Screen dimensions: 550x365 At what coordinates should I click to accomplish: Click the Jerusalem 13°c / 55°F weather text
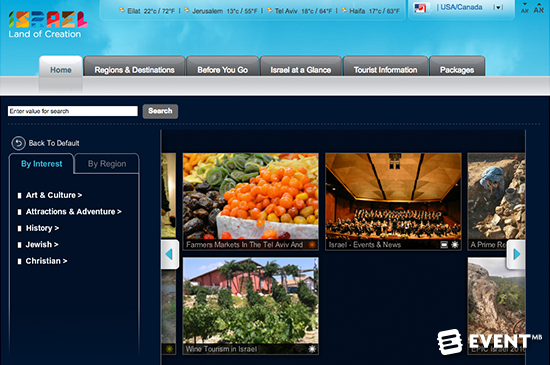pos(224,11)
